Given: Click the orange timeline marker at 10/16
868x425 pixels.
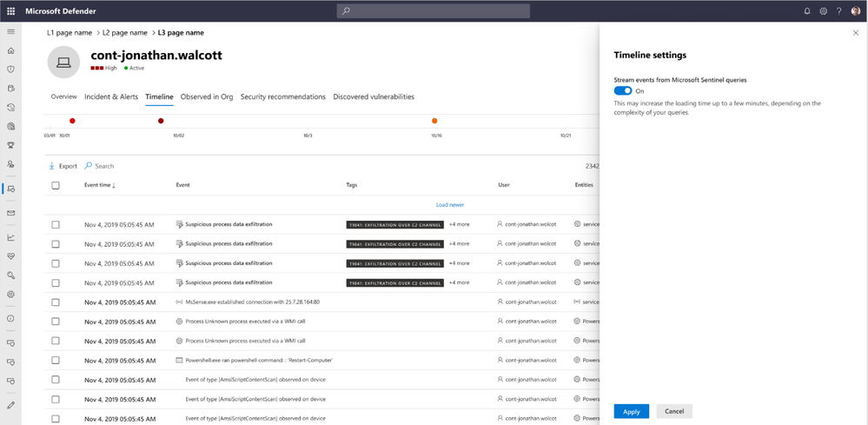Looking at the screenshot, I should 434,121.
